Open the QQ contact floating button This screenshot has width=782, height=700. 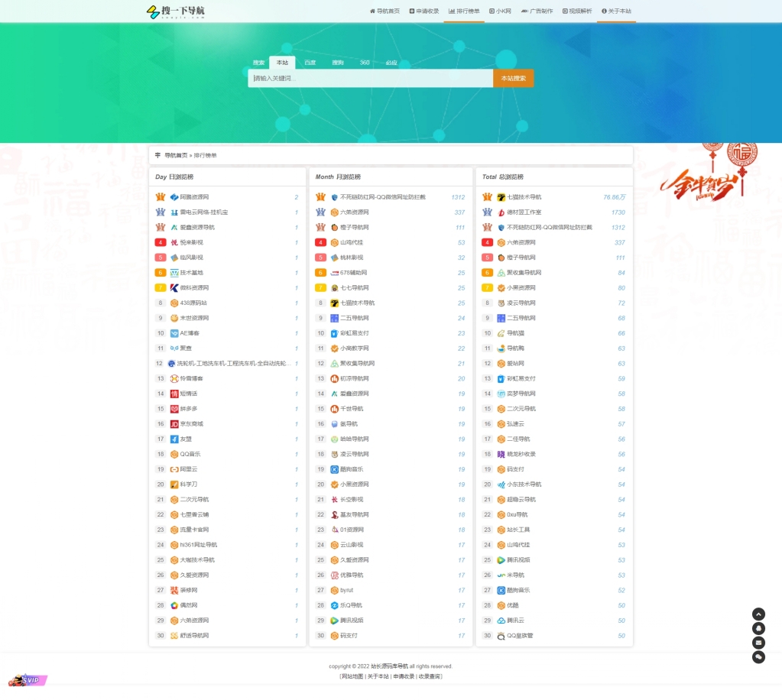coord(758,628)
